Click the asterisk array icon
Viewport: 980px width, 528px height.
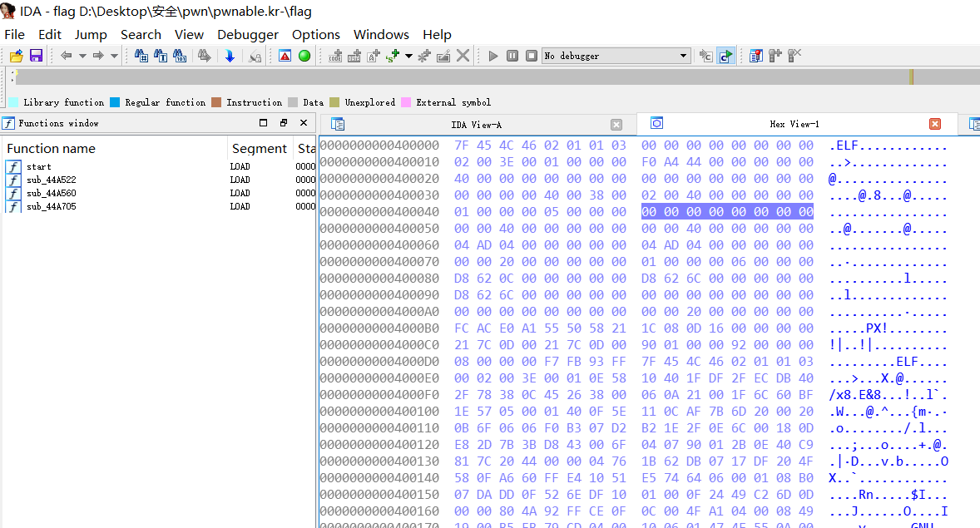click(424, 56)
